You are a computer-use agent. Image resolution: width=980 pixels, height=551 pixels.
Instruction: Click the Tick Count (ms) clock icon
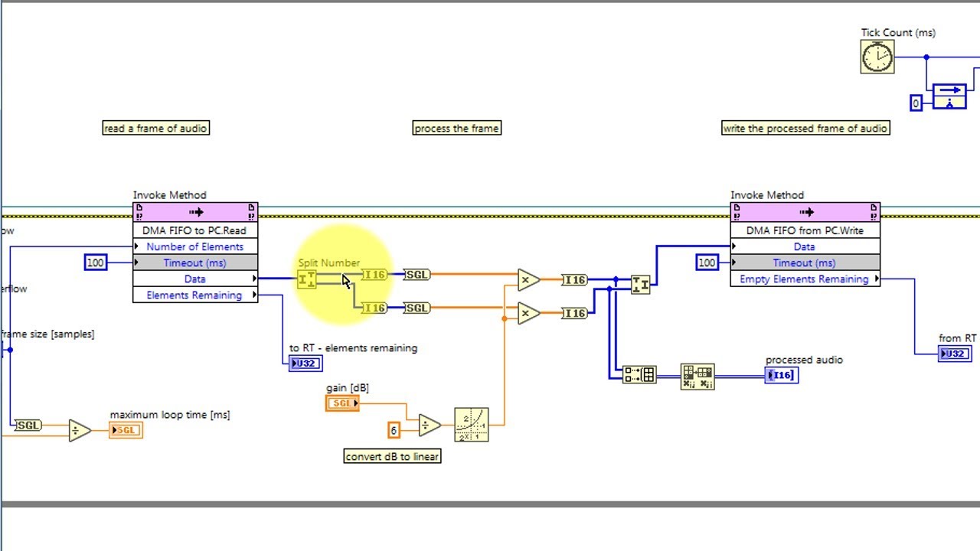coord(877,57)
